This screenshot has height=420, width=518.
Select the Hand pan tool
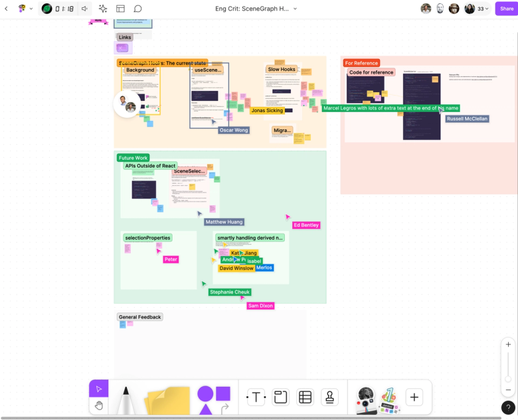click(x=99, y=405)
